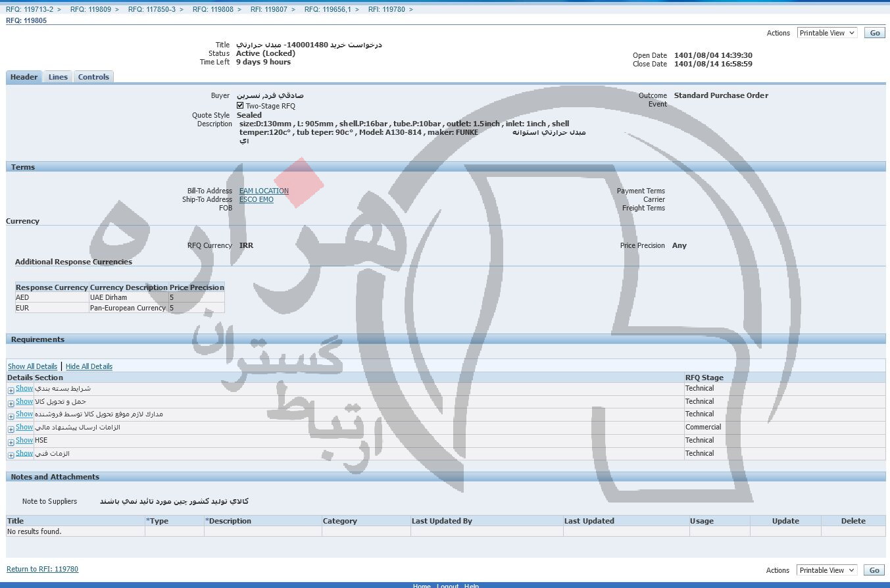Expand the plus icon for الزمات فني row
The width and height of the screenshot is (890, 588).
pyautogui.click(x=11, y=455)
